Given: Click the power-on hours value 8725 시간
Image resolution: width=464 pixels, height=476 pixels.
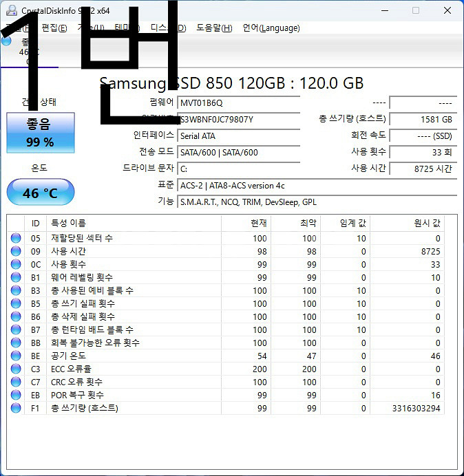Looking at the screenshot, I should click(423, 169).
